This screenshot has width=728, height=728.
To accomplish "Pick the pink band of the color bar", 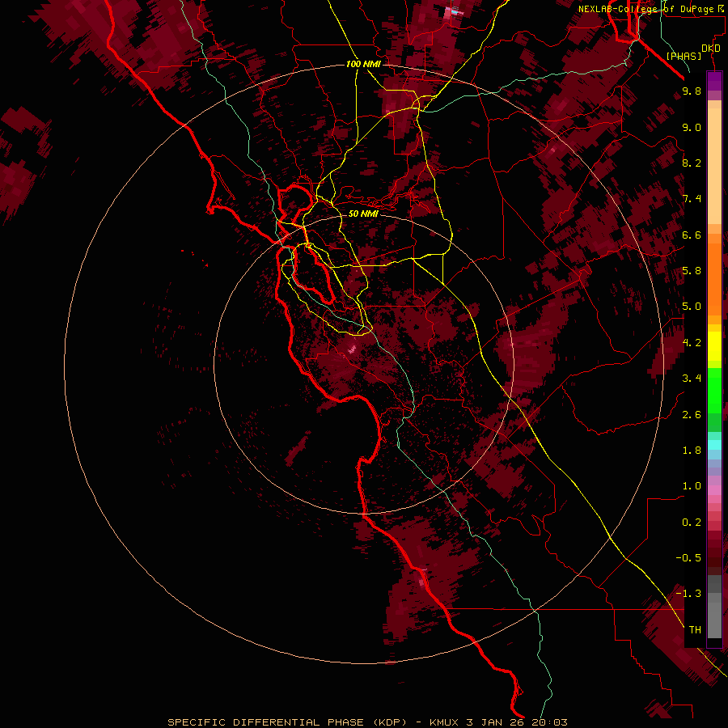I will [714, 490].
